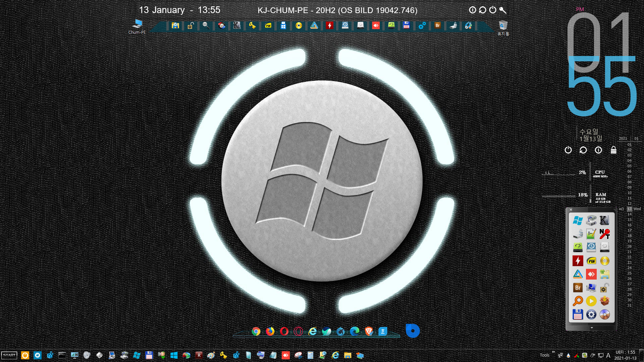Viewport: 644px width, 362px height.
Task: Open orange magnifier search icon in side panel
Action: coord(578,301)
